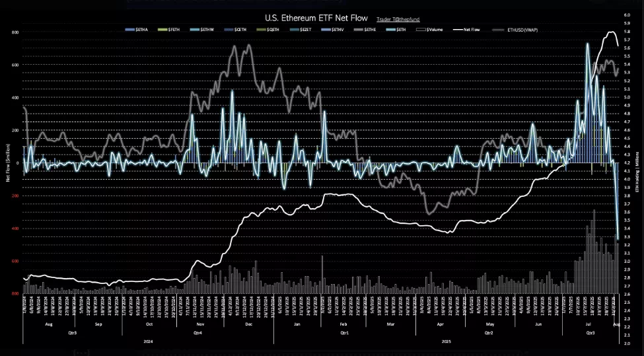
Task: Select the Feb month label
Action: (x=343, y=324)
